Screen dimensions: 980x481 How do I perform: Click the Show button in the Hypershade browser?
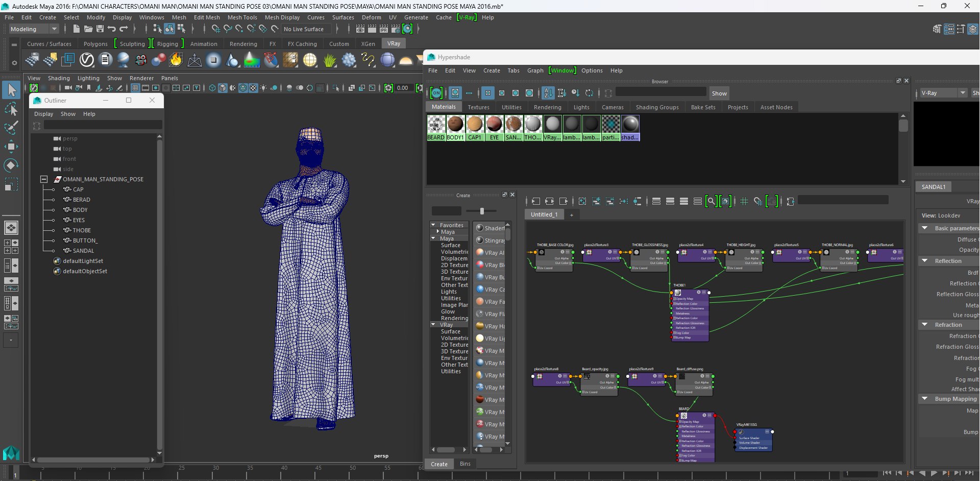pyautogui.click(x=719, y=93)
